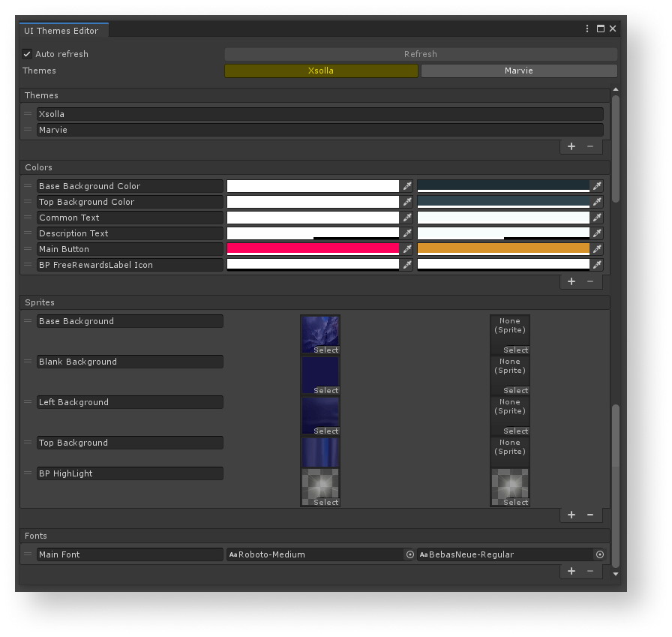Open the window's three-dot options menu
Image resolution: width=672 pixels, height=637 pixels.
[587, 29]
